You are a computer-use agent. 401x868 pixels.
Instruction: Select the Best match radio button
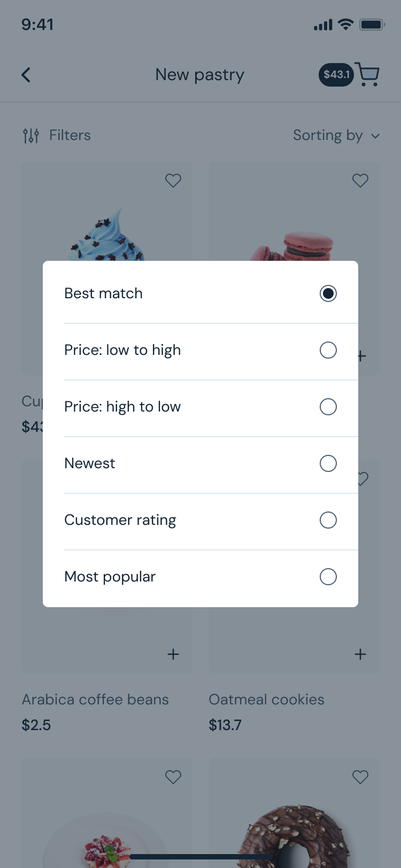pyautogui.click(x=328, y=293)
